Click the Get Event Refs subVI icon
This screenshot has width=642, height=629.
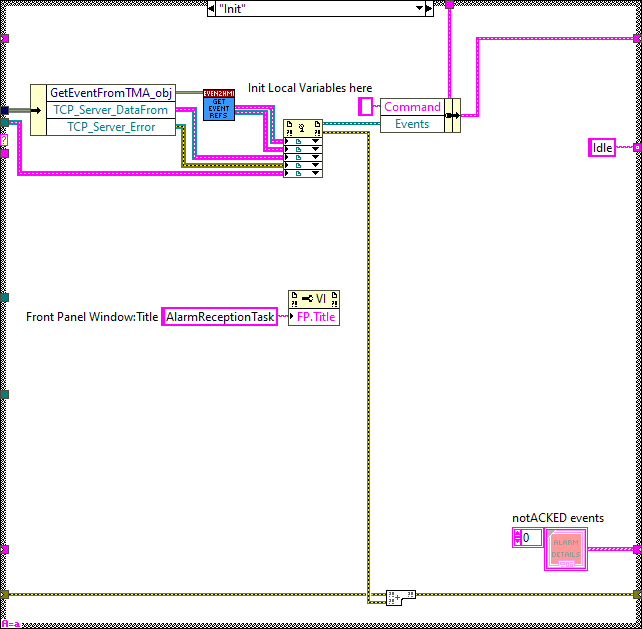click(x=219, y=105)
